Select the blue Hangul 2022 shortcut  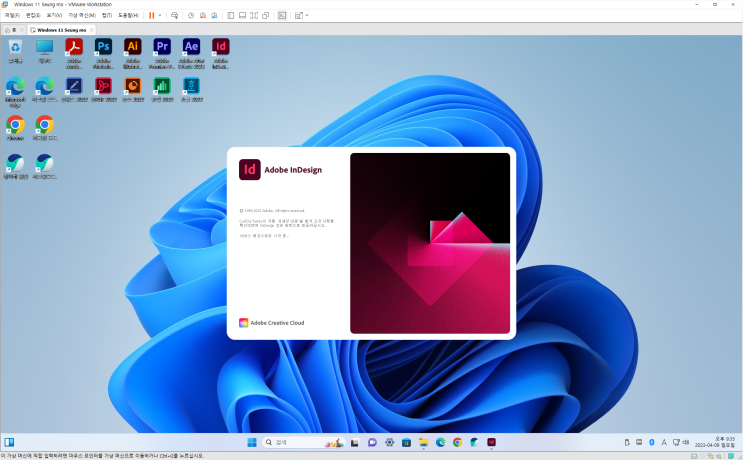[x=191, y=90]
